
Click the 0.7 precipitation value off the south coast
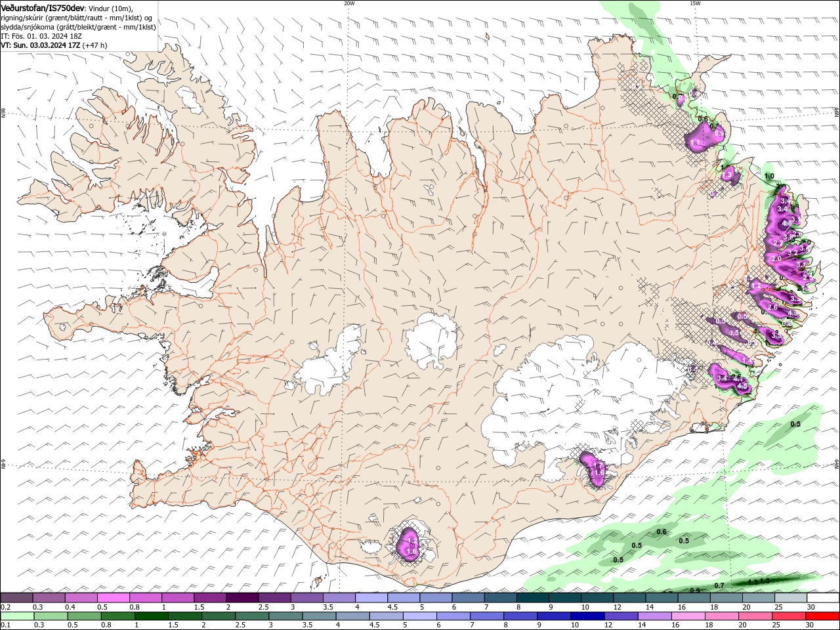point(719,585)
